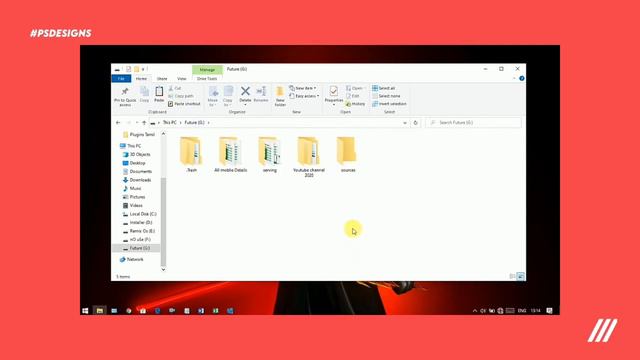
Task: Click the Help question mark icon
Action: [522, 78]
